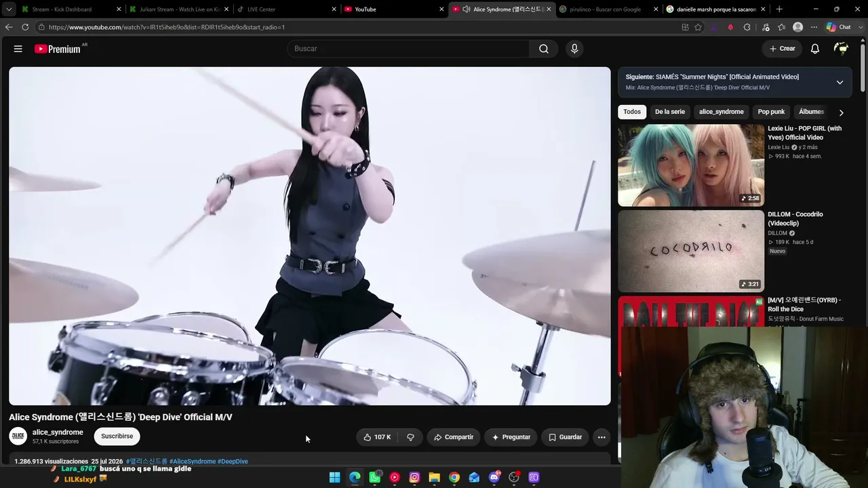Screen dimensions: 868x488
Task: Open YouTube notifications bell
Action: [x=815, y=49]
